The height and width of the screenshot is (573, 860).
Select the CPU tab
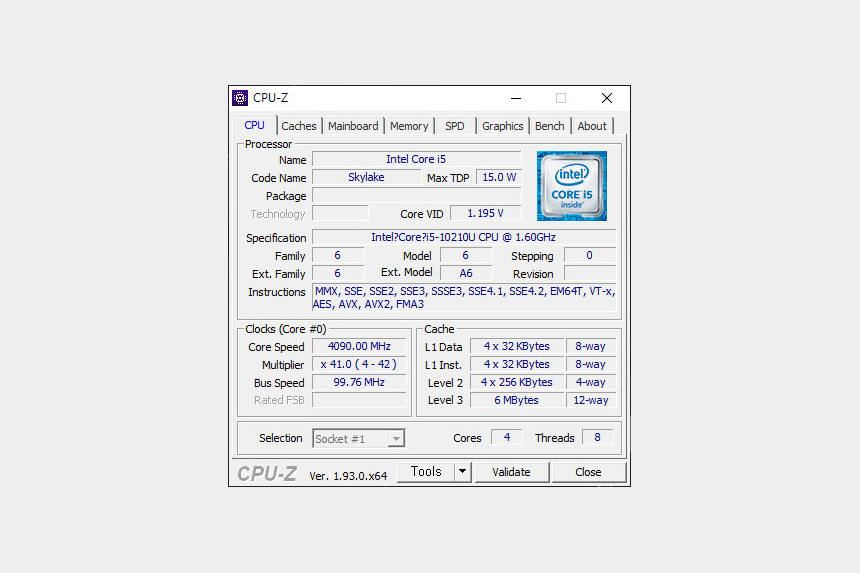pyautogui.click(x=254, y=125)
